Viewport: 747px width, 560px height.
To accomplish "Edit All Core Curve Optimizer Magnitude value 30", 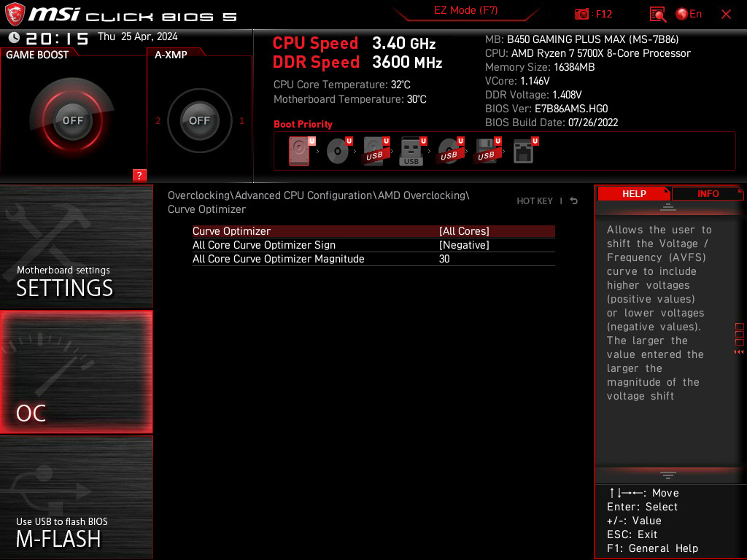I will click(444, 259).
